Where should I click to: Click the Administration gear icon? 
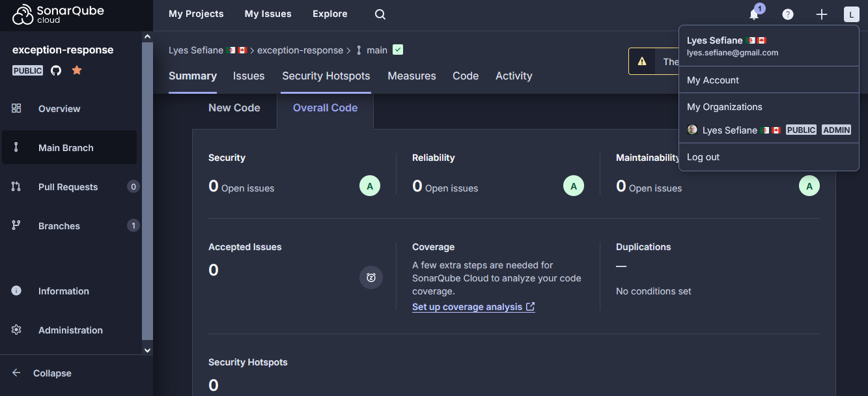[x=16, y=330]
